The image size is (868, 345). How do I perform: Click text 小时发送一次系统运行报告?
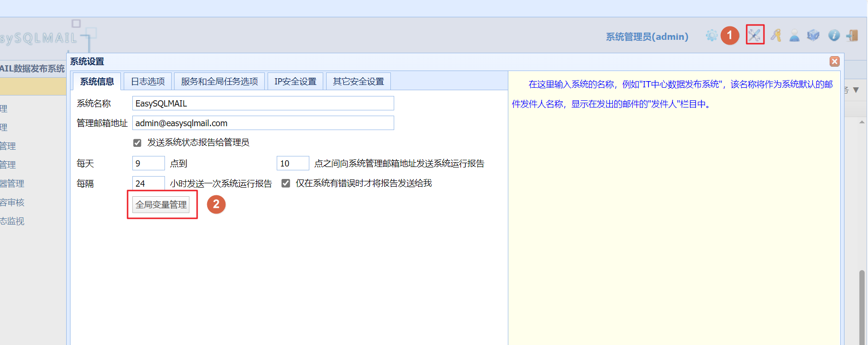[x=221, y=184]
